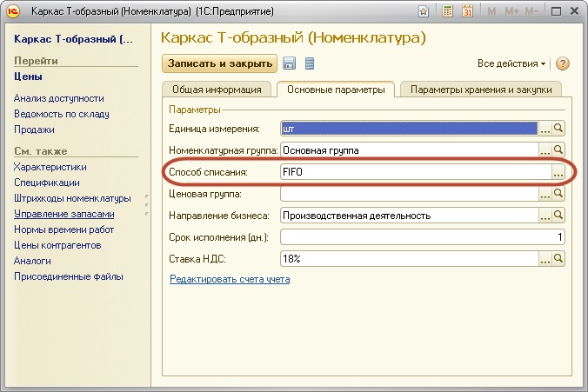Select Каркас Т-образный header in sidebar
Screen dimensions: 588x392
(73, 39)
